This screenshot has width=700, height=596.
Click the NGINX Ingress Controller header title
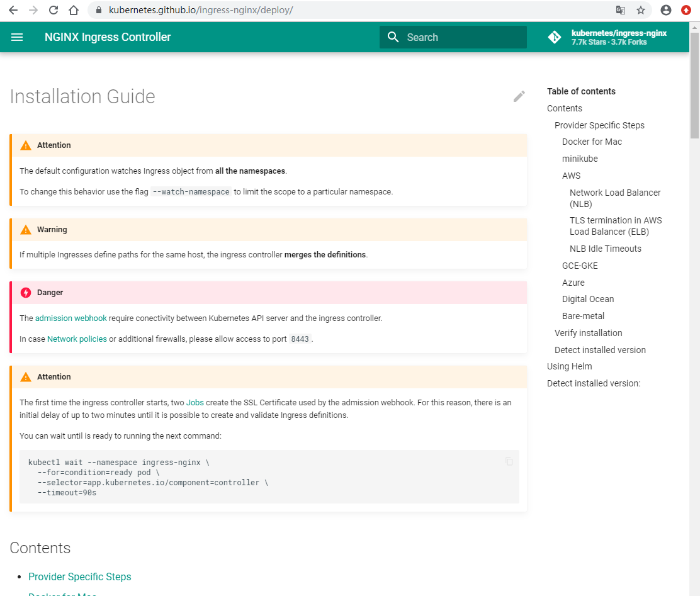(108, 37)
